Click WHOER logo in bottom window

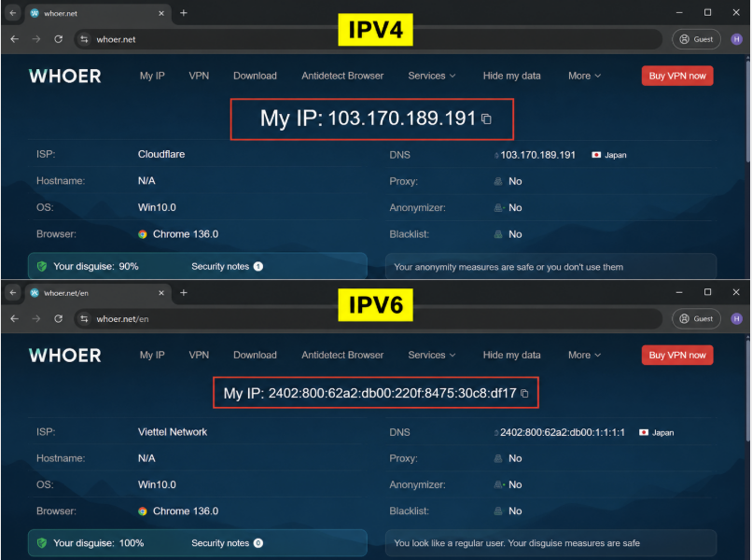coord(65,355)
